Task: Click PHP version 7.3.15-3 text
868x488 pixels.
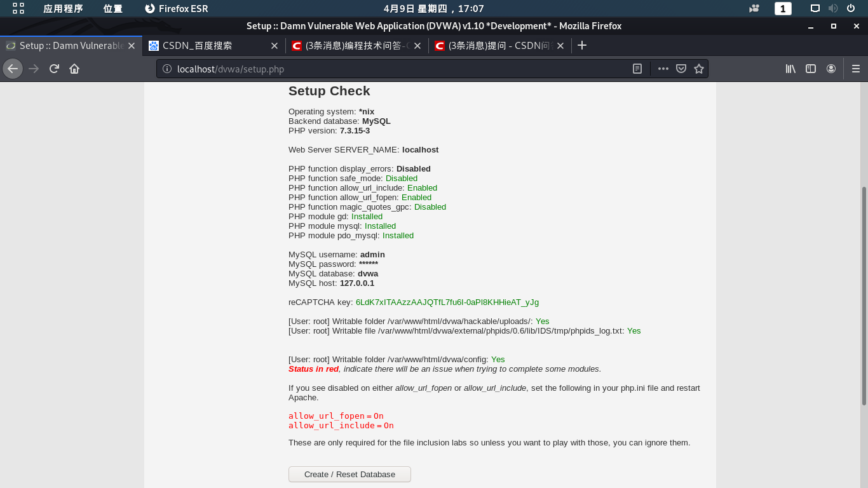Action: (x=329, y=131)
